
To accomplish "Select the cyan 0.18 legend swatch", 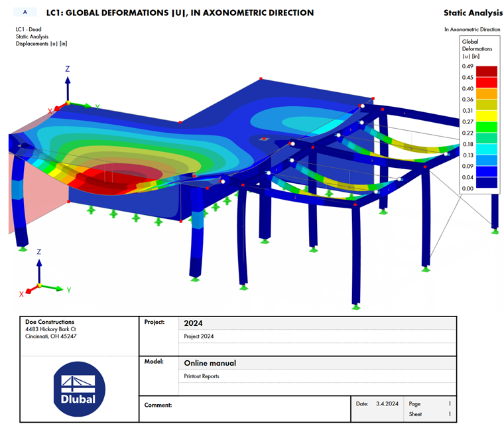I will click(x=486, y=149).
